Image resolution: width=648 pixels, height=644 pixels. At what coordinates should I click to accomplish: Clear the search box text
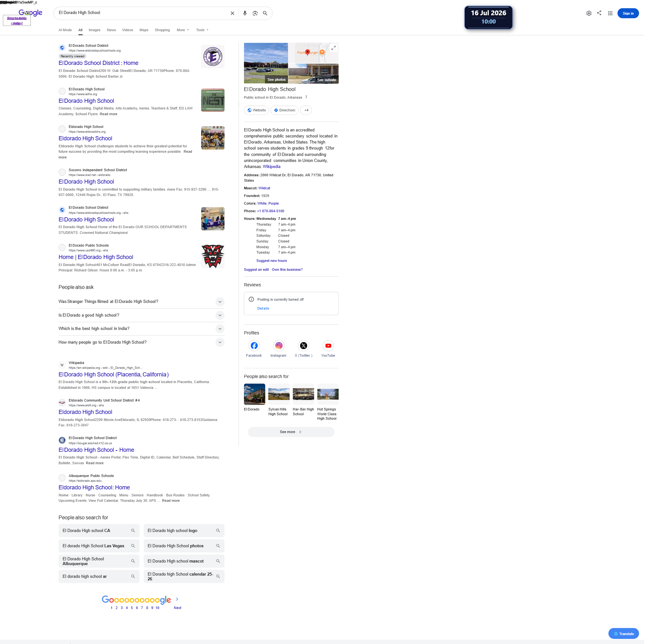233,13
